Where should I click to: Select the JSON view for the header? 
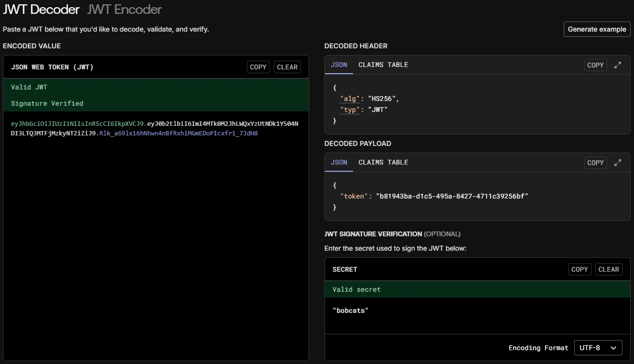339,65
